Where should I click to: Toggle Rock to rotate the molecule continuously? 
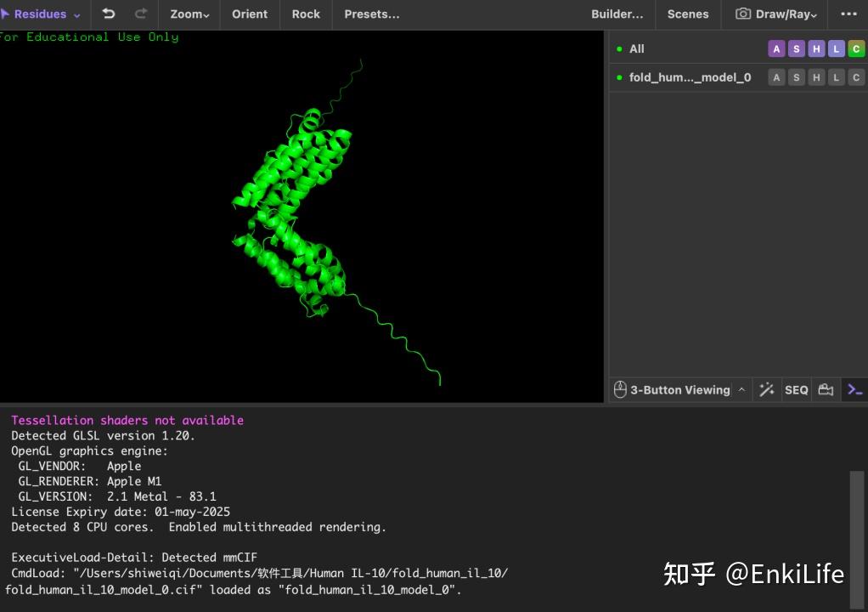(305, 14)
